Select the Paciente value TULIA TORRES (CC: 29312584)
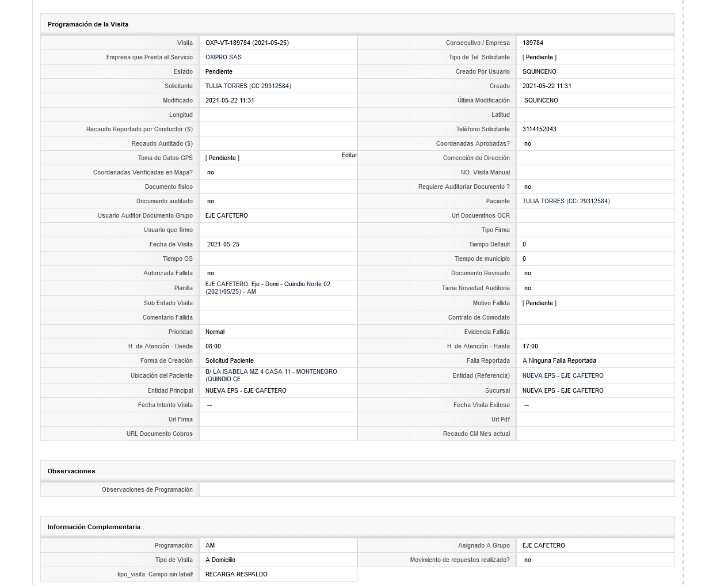 point(566,201)
